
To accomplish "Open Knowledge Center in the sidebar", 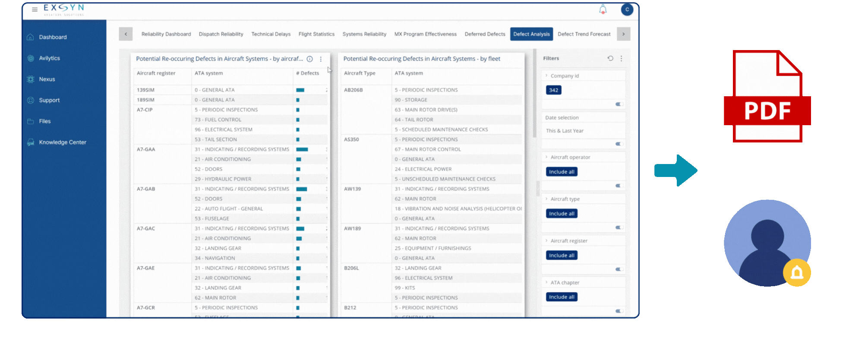I will [63, 142].
